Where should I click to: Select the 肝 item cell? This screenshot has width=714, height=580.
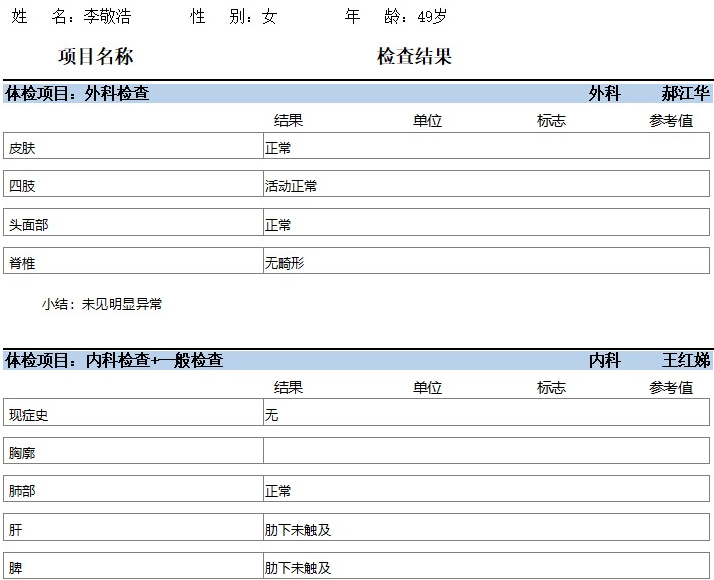pyautogui.click(x=133, y=527)
